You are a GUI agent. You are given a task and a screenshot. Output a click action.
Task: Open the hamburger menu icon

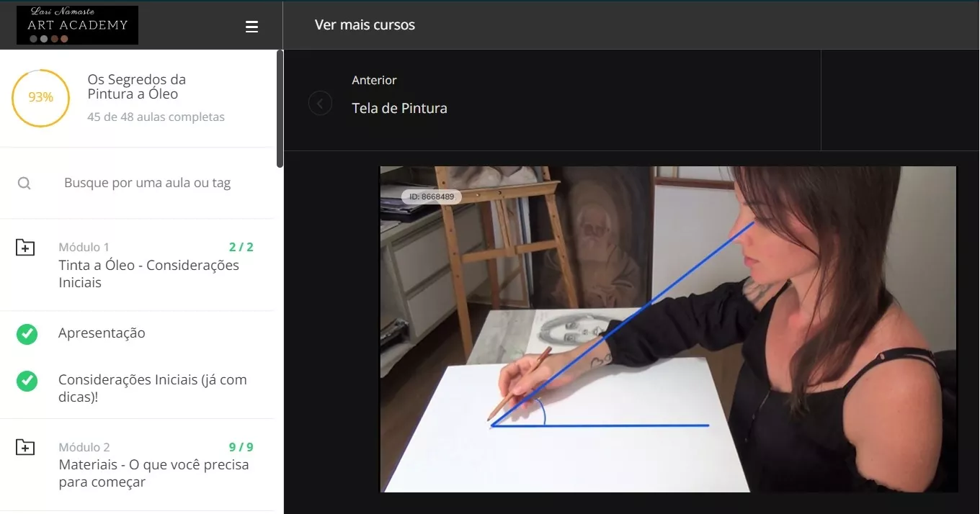[x=251, y=27]
